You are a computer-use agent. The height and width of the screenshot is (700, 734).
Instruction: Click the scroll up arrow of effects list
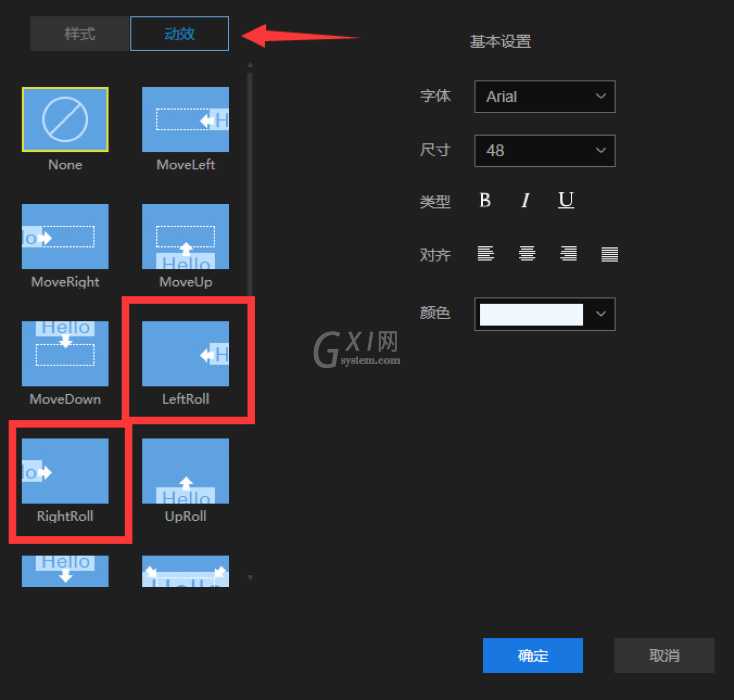(x=250, y=65)
